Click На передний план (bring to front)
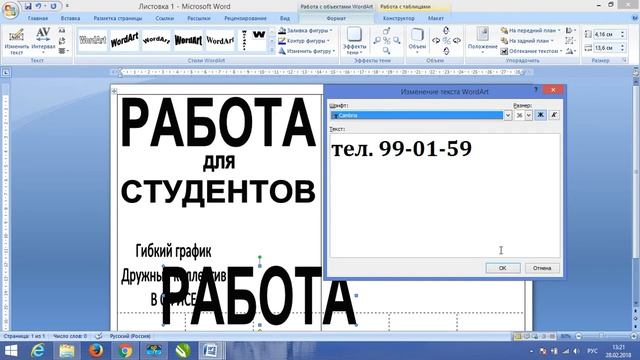Image resolution: width=640 pixels, height=360 pixels. (x=531, y=31)
